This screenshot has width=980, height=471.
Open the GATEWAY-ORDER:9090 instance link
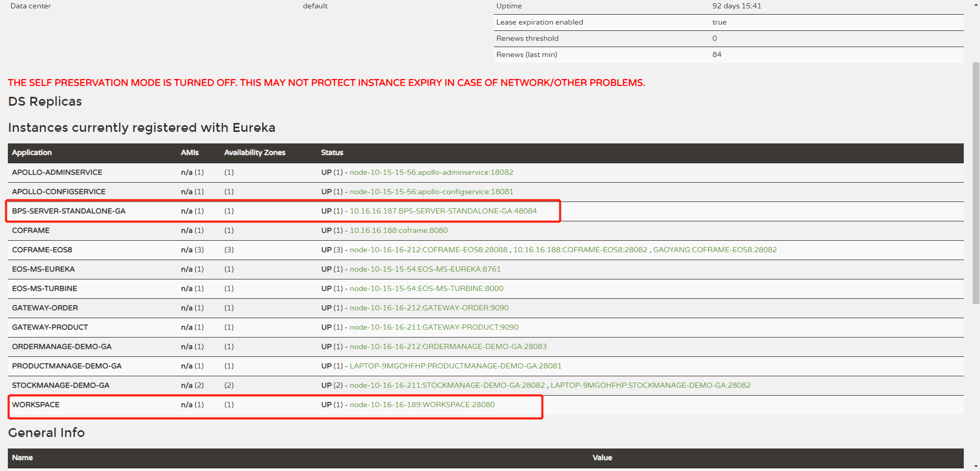pos(429,308)
